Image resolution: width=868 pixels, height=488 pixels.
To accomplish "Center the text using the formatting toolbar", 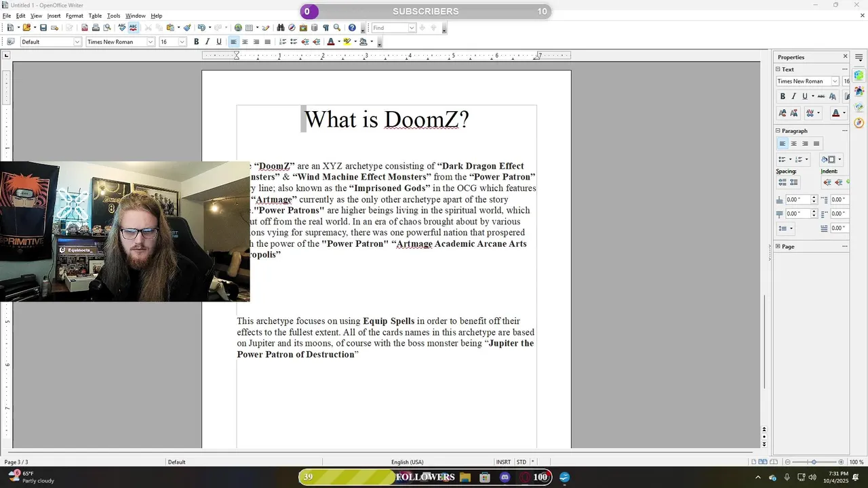I will click(245, 42).
